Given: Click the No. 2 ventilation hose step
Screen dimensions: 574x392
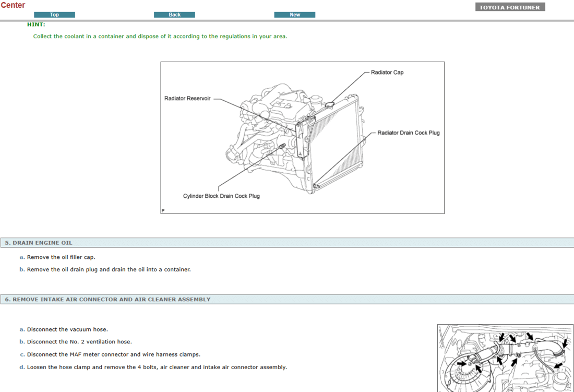Looking at the screenshot, I should pos(79,342).
